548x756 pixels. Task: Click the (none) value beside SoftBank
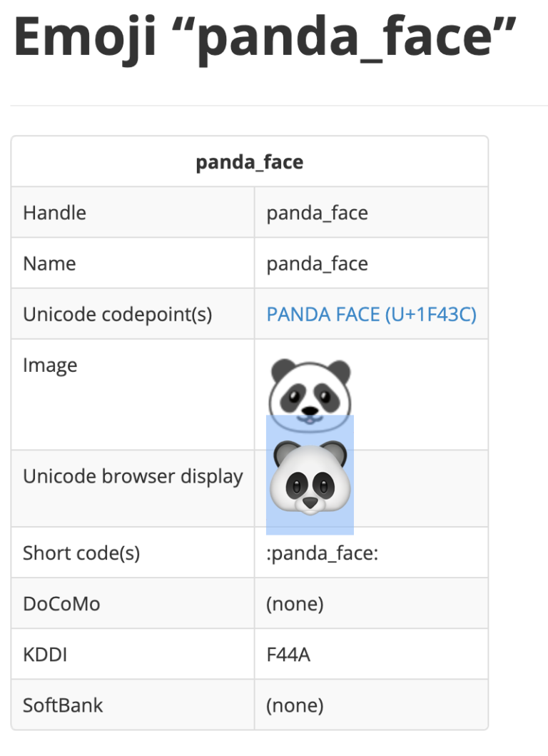click(295, 705)
